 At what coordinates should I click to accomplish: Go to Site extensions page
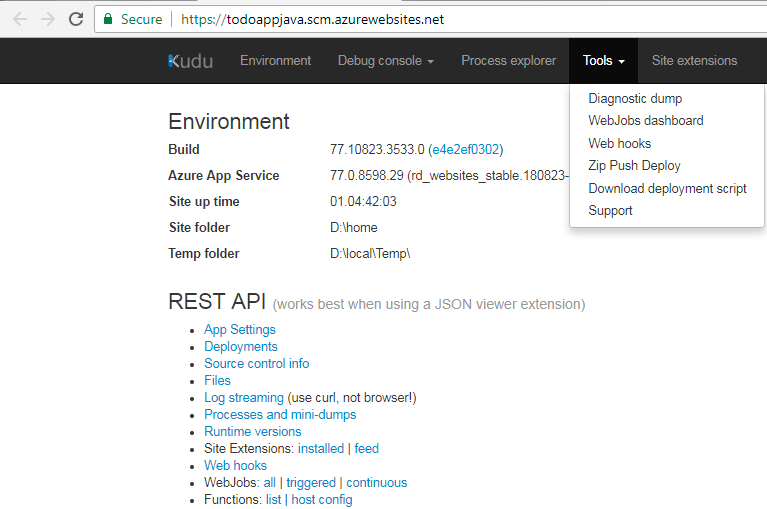pyautogui.click(x=694, y=61)
